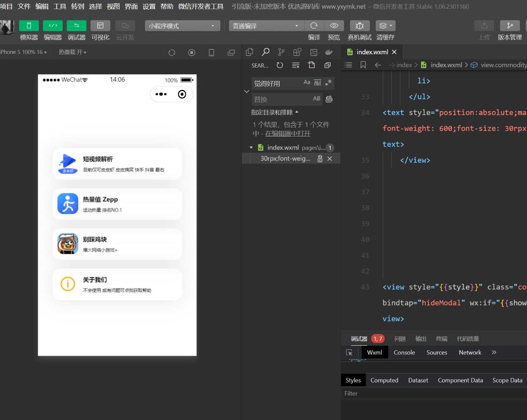This screenshot has width=527, height=420.
Task: Toggle the 模拟器 simulator panel button
Action: point(29,26)
